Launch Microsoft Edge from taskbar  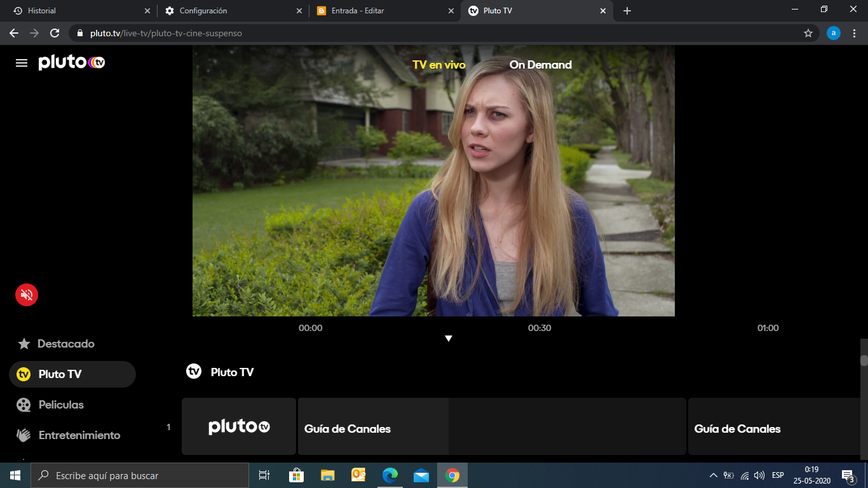click(390, 475)
